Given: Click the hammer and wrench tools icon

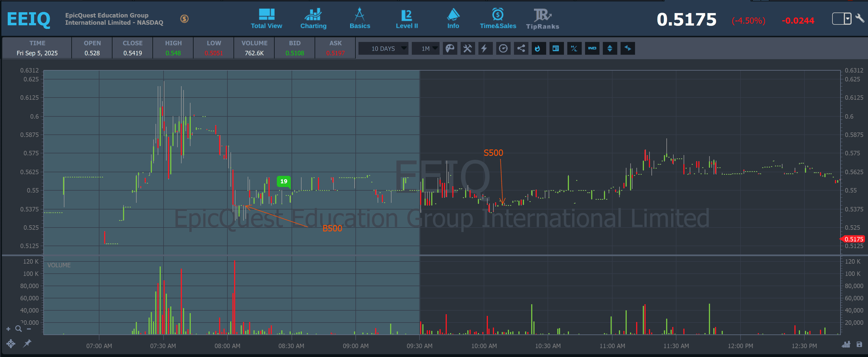Looking at the screenshot, I should (467, 49).
